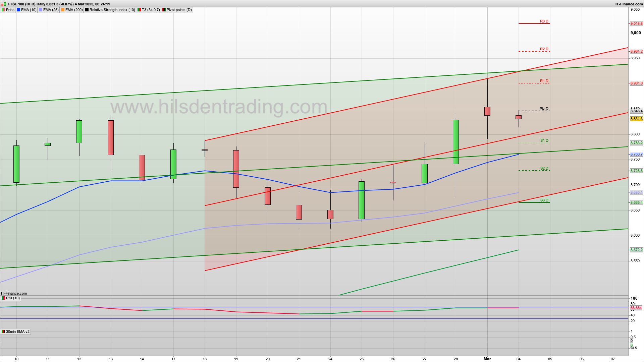This screenshot has height=362, width=644.
Task: Click the current price tag 8,831.3
Action: [x=636, y=119]
